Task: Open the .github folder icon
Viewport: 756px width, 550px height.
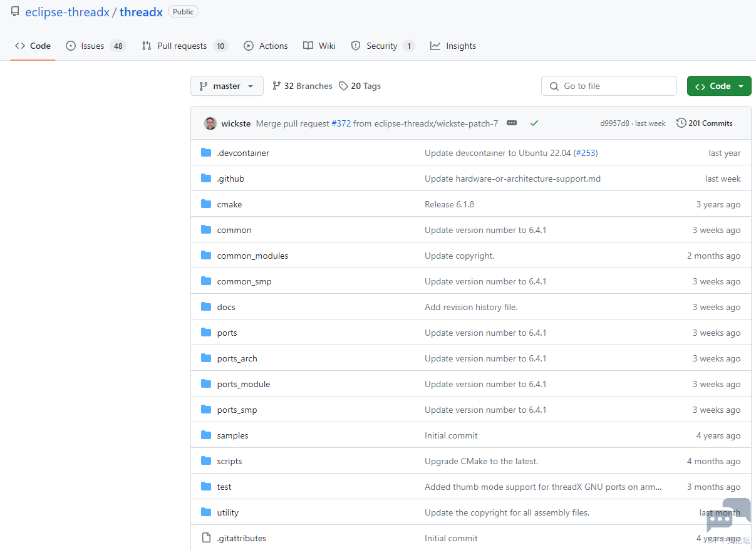Action: pos(206,179)
